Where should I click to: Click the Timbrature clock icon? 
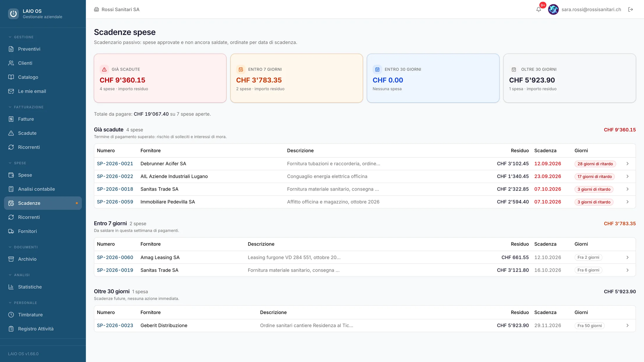[11, 315]
